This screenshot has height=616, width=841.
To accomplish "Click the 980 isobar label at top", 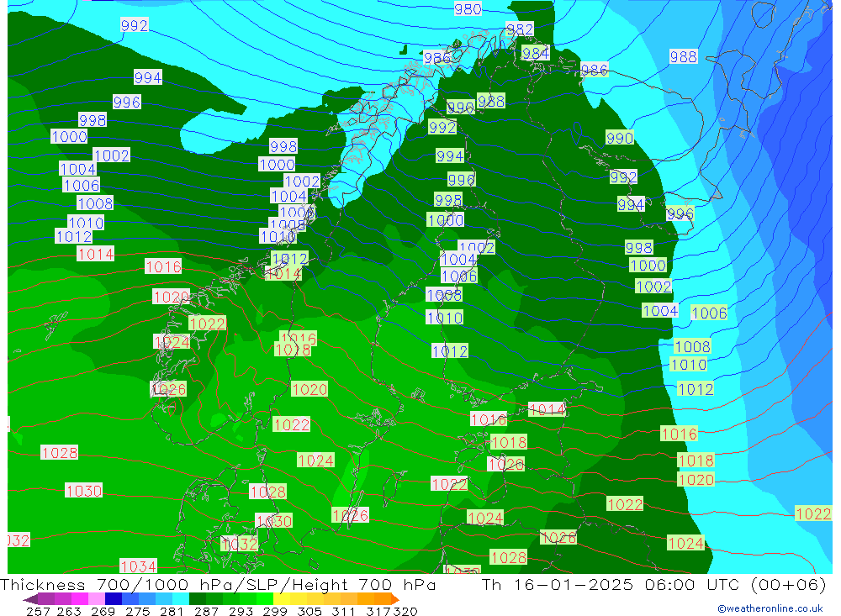I will (468, 9).
